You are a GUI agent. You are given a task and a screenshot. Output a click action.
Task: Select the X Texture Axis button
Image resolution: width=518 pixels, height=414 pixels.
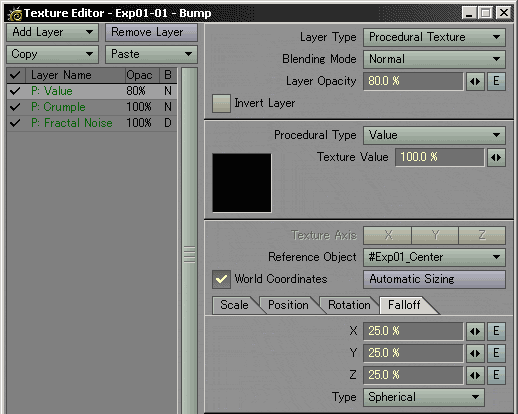click(x=387, y=235)
